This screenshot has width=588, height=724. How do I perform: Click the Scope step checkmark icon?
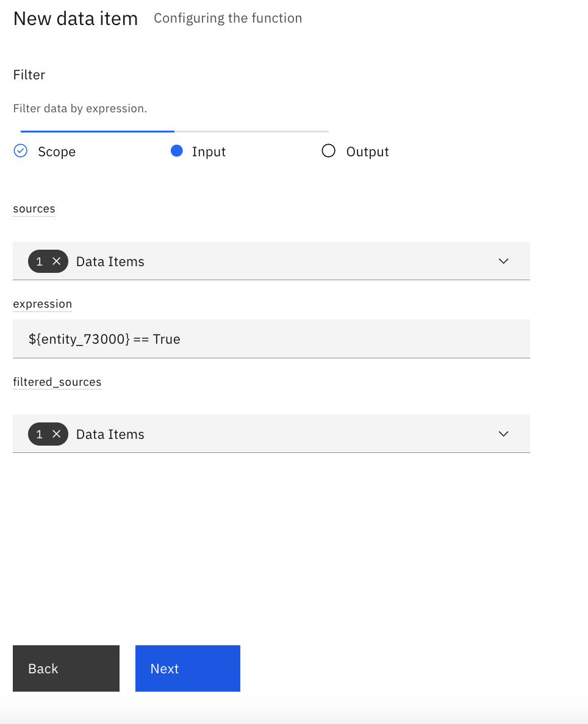pyautogui.click(x=21, y=151)
